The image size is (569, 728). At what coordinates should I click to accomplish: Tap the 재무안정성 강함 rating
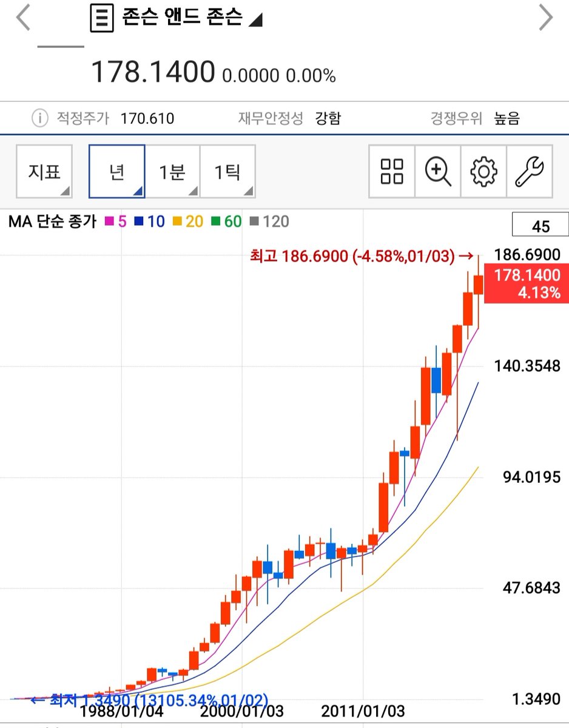pos(289,118)
